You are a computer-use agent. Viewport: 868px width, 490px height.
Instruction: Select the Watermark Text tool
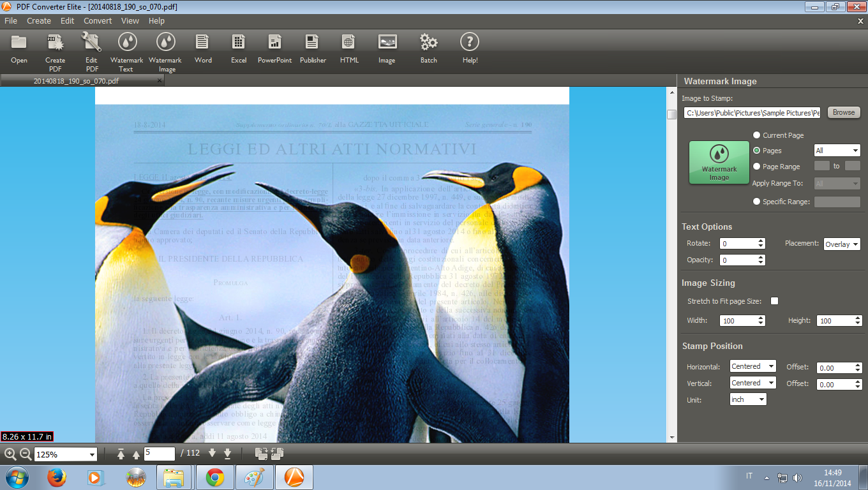coord(126,43)
